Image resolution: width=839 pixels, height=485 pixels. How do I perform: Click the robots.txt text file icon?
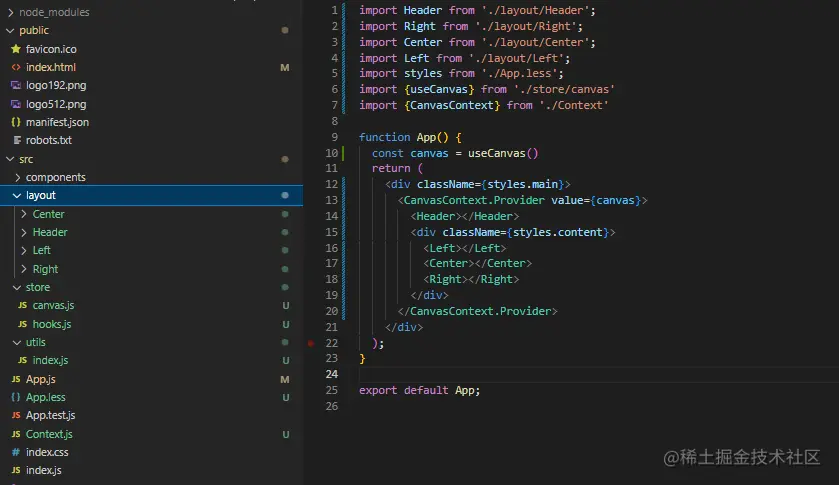tap(17, 140)
